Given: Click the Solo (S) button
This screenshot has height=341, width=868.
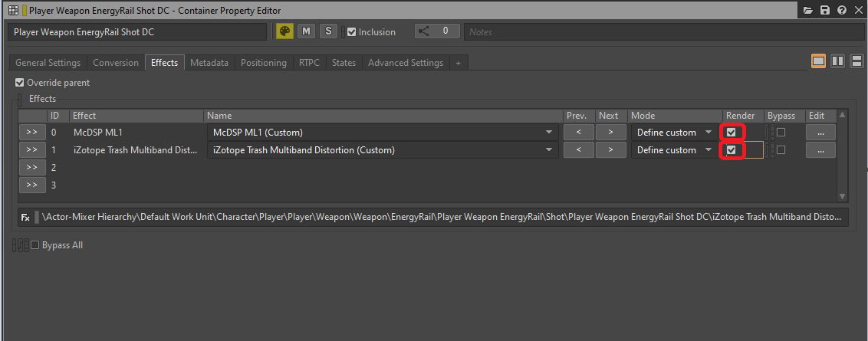Looking at the screenshot, I should (x=328, y=31).
